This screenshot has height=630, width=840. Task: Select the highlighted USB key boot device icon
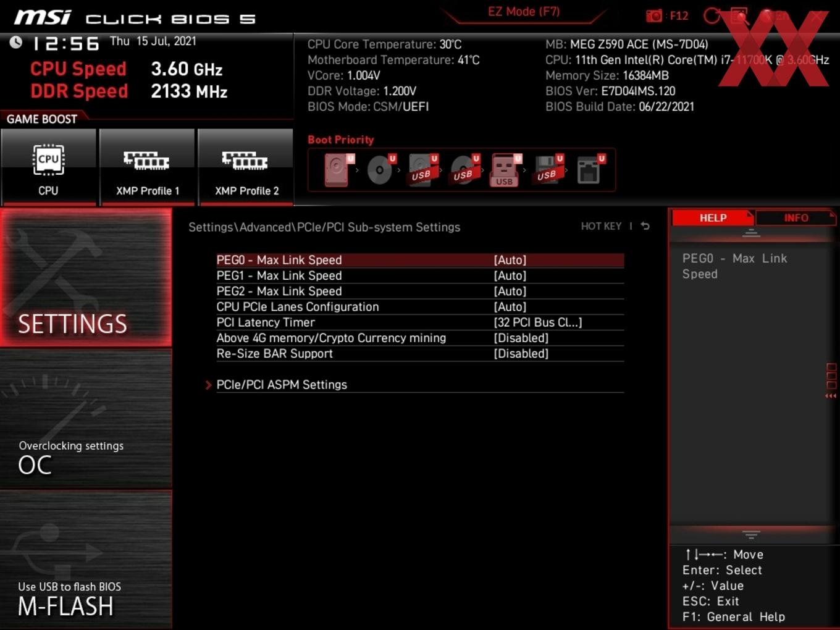tap(506, 170)
